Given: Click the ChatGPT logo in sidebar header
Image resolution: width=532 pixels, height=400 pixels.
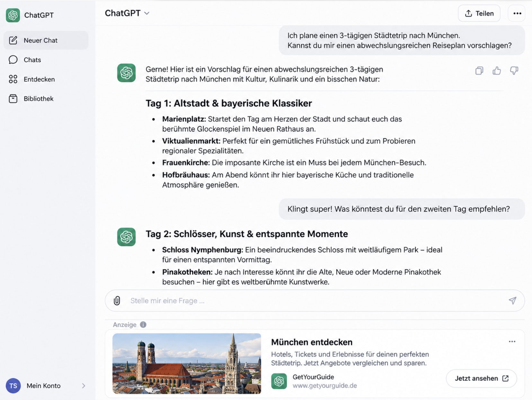Looking at the screenshot, I should click(13, 15).
